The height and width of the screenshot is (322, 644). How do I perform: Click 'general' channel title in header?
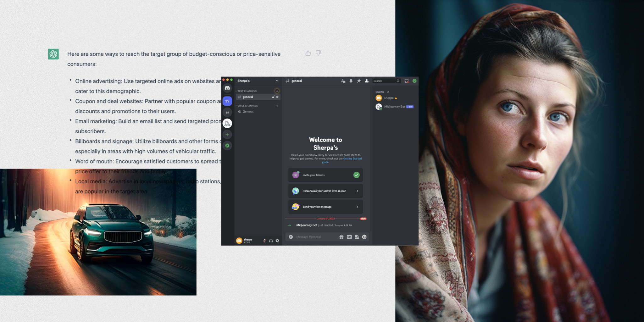[x=297, y=81]
